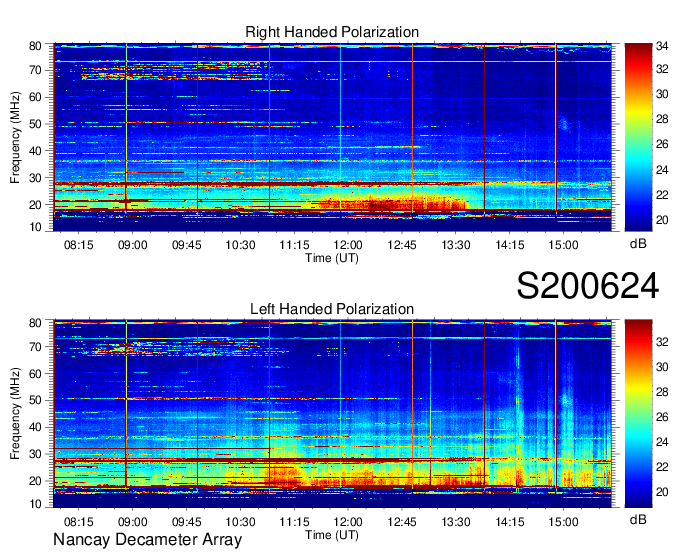Click the Right Handed Polarization spectrogram image
This screenshot has width=680, height=552.
click(x=332, y=137)
